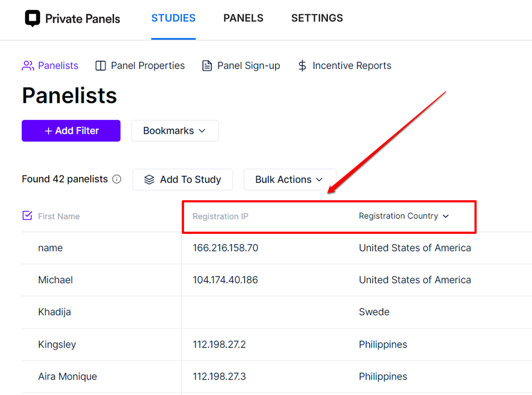Select the Khadija panelist row
The image size is (532, 395).
(x=277, y=312)
